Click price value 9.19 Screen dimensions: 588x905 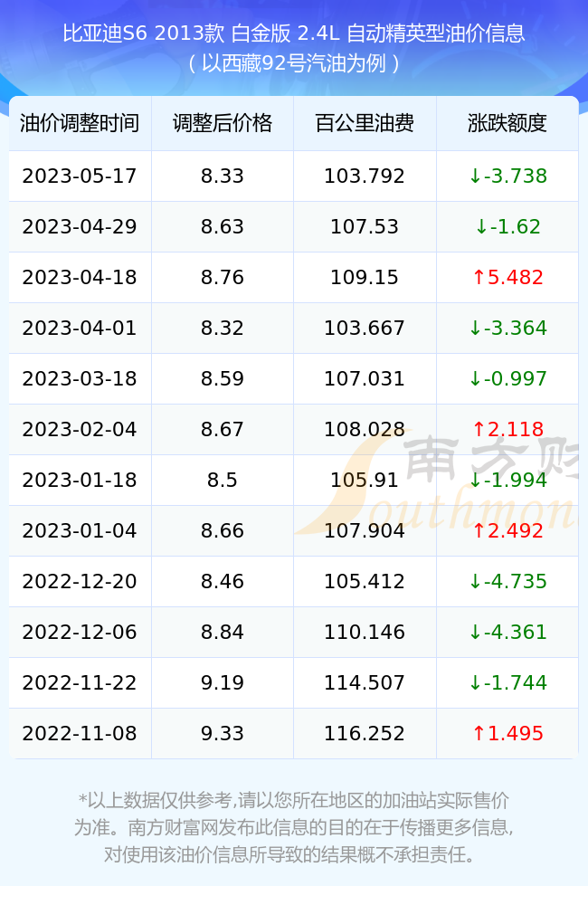(223, 683)
